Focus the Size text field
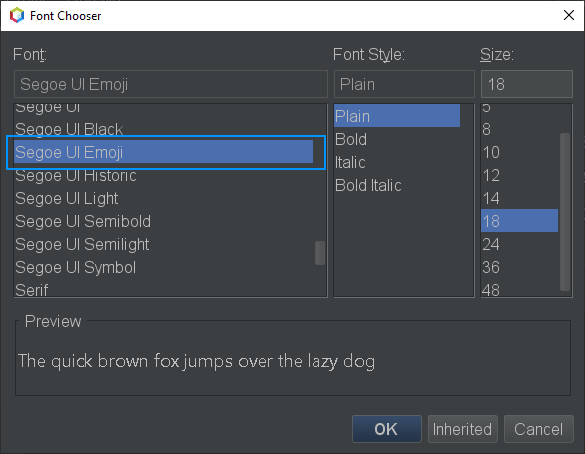The width and height of the screenshot is (585, 454). pyautogui.click(x=526, y=84)
